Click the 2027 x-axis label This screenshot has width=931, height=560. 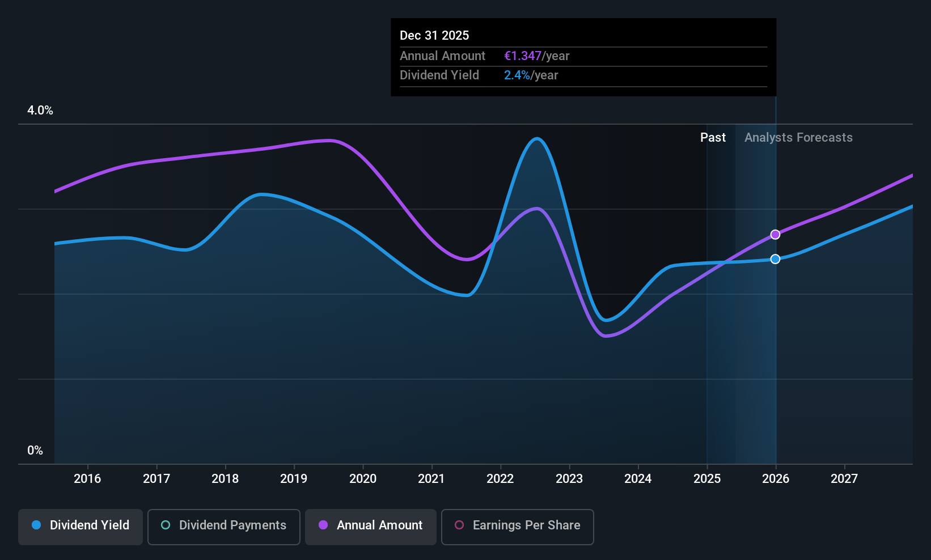point(844,479)
